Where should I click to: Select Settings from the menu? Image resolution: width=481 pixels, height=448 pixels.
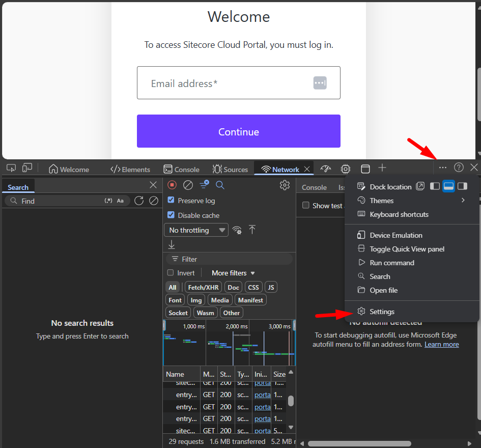382,312
